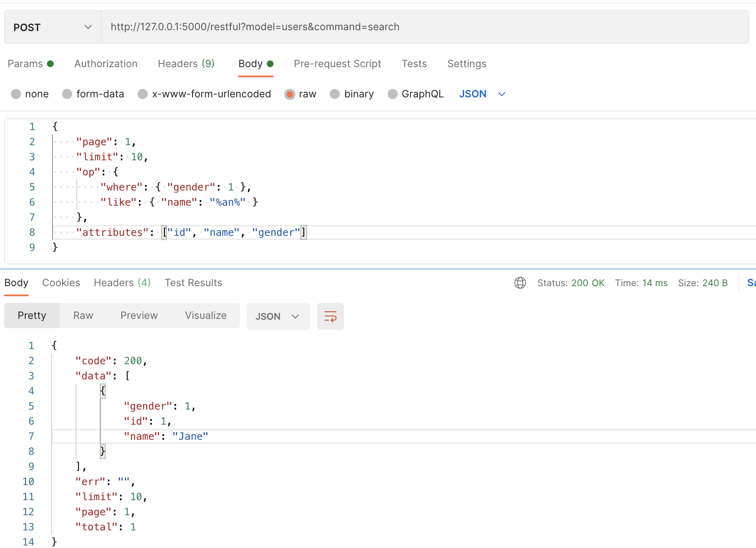Expand the request body JSON format dropdown
The width and height of the screenshot is (756, 548).
482,94
